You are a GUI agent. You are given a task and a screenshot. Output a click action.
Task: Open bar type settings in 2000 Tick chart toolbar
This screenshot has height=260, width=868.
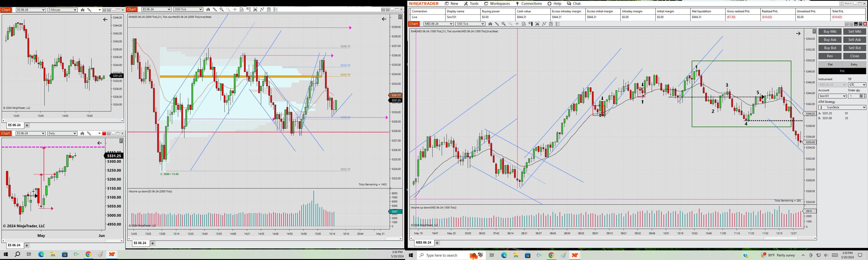click(x=208, y=9)
